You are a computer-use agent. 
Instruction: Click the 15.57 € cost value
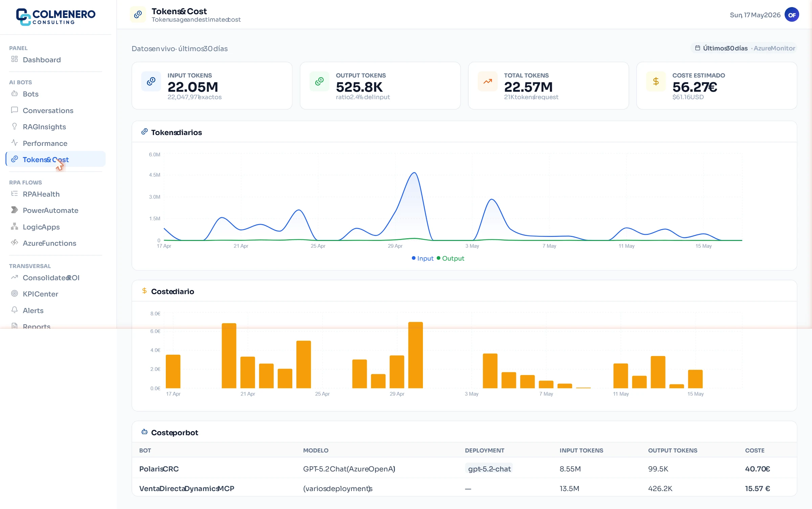point(758,488)
